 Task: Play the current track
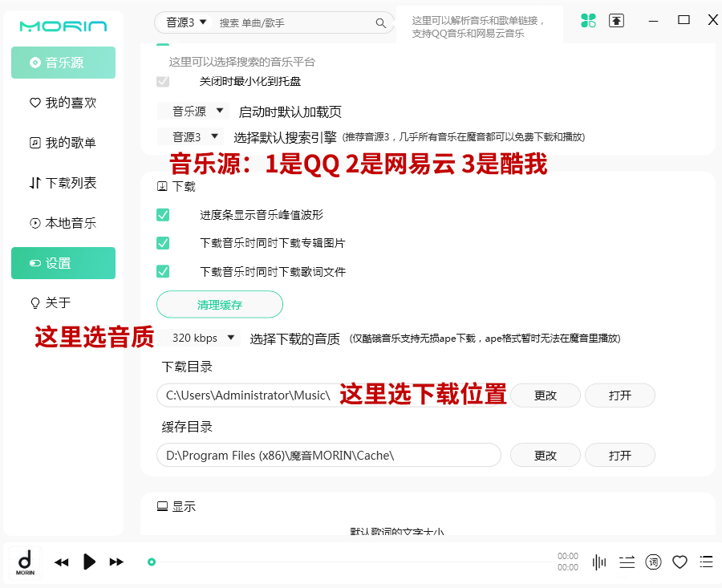(x=89, y=562)
